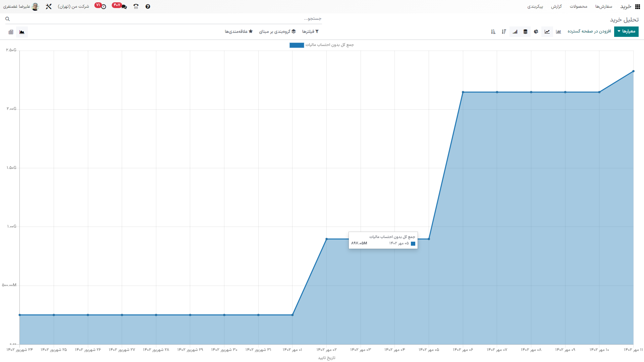The width and height of the screenshot is (644, 362).
Task: Click into the جستجو search field
Action: pyautogui.click(x=168, y=19)
